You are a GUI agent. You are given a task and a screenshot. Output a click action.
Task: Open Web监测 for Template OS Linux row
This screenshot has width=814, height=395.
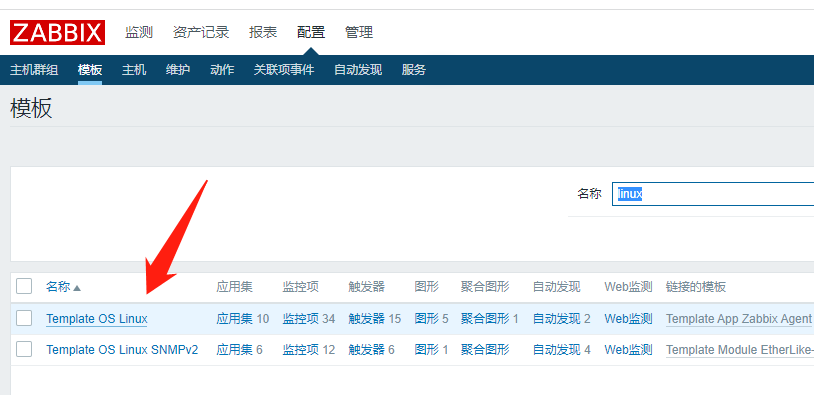click(x=628, y=319)
